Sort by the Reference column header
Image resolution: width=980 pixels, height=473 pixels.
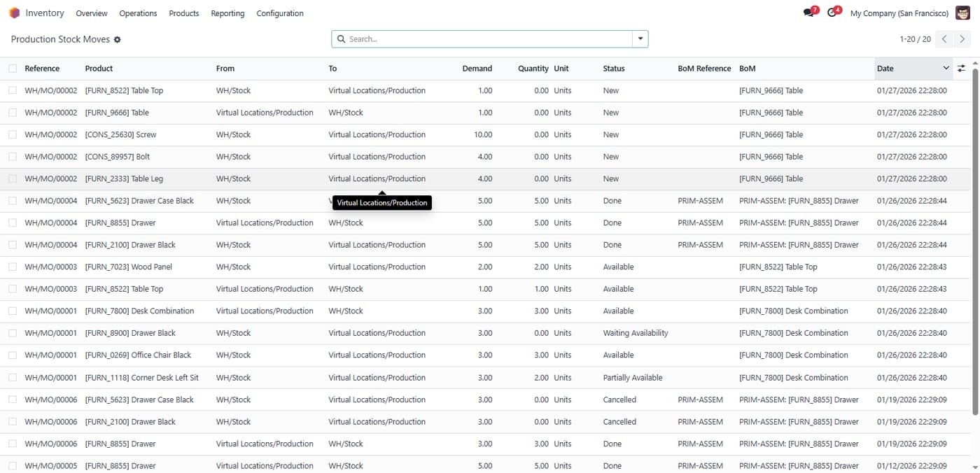pyautogui.click(x=42, y=69)
